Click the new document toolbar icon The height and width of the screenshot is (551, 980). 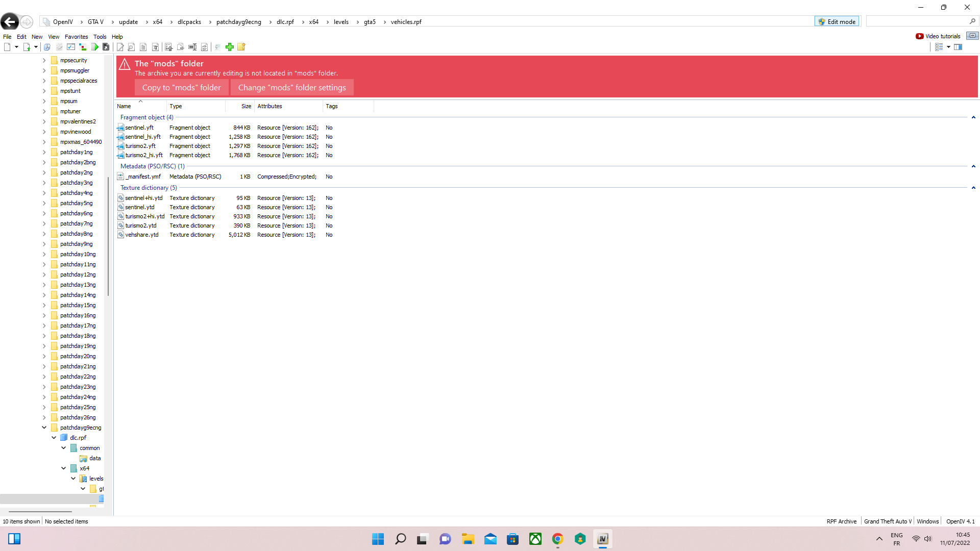7,47
